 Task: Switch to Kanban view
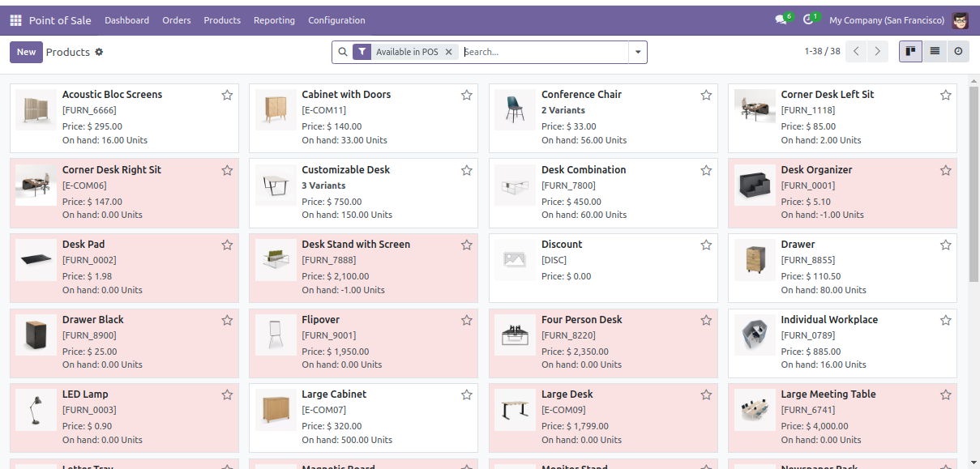coord(910,52)
